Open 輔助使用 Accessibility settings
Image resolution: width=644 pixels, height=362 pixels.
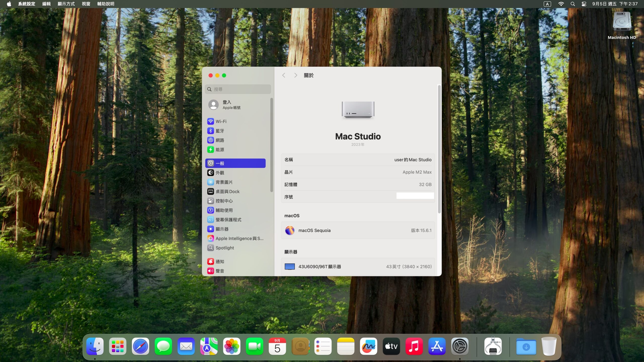pyautogui.click(x=235, y=210)
